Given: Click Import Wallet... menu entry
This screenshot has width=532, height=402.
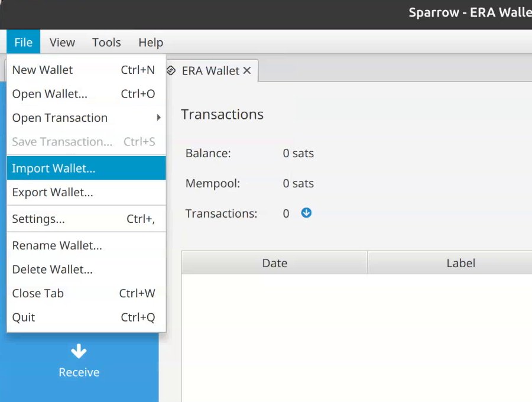Looking at the screenshot, I should [x=86, y=168].
